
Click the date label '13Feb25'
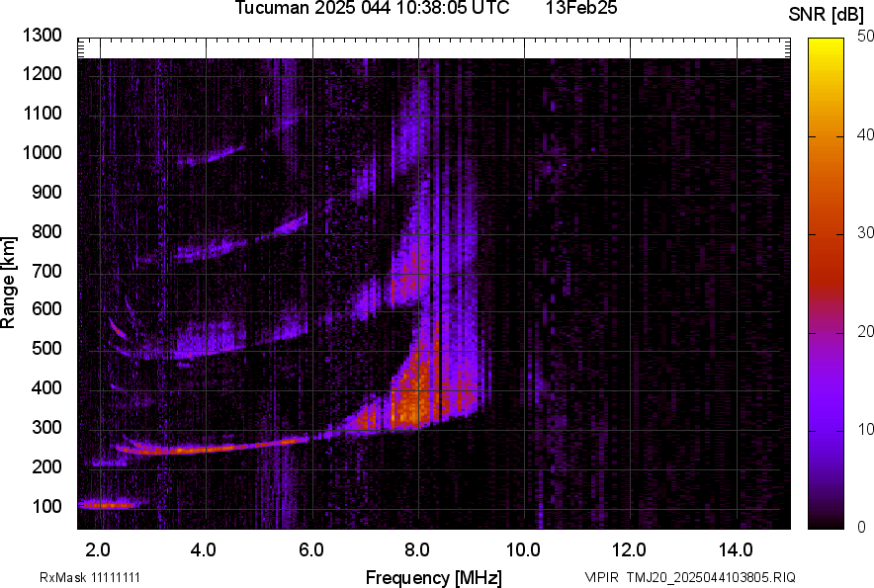tap(581, 8)
